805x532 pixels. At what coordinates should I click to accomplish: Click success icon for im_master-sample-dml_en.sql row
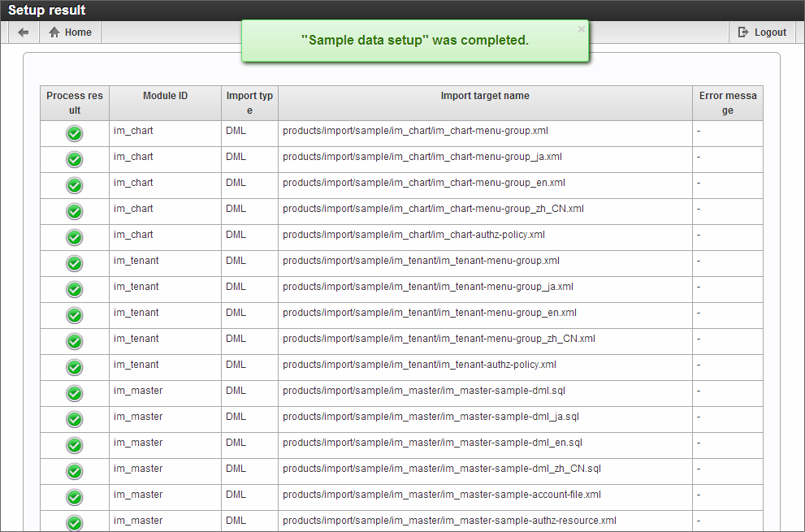[75, 445]
